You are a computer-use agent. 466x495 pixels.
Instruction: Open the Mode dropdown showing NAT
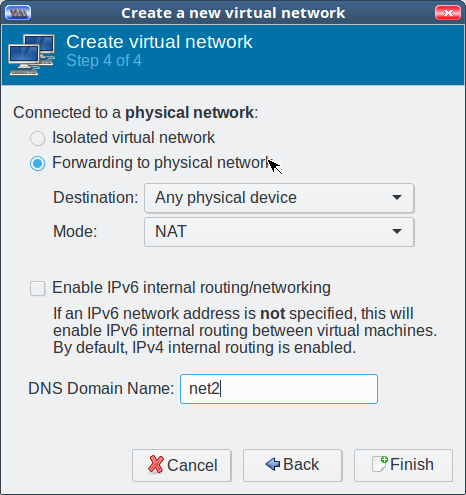pos(279,232)
